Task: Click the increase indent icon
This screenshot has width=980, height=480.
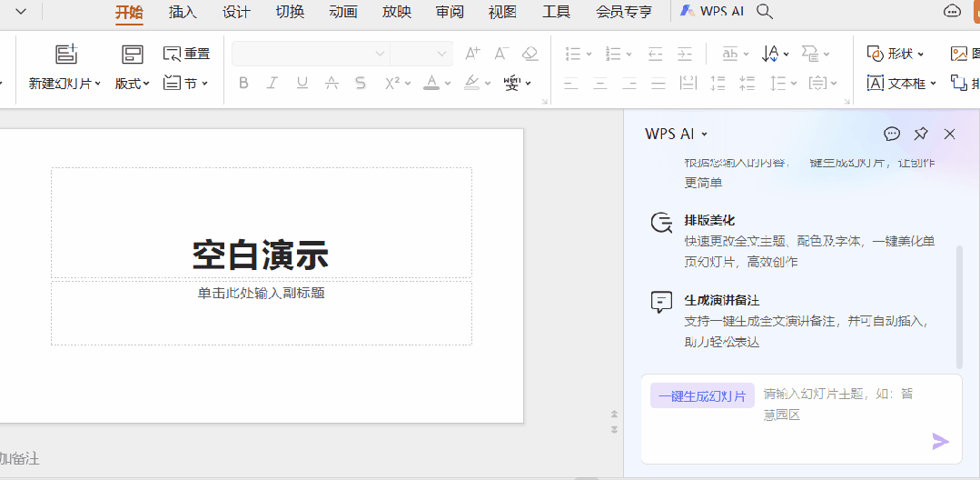Action: click(x=685, y=54)
